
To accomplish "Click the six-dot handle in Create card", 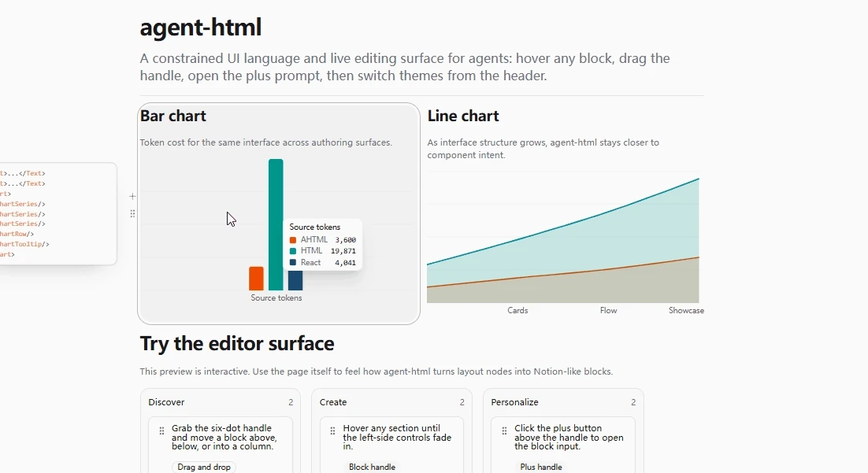I will (x=332, y=431).
